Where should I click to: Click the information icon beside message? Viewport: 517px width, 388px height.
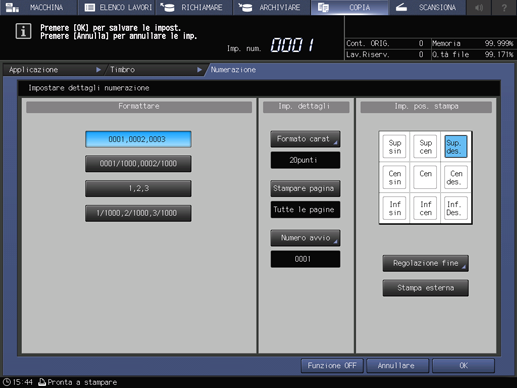23,31
